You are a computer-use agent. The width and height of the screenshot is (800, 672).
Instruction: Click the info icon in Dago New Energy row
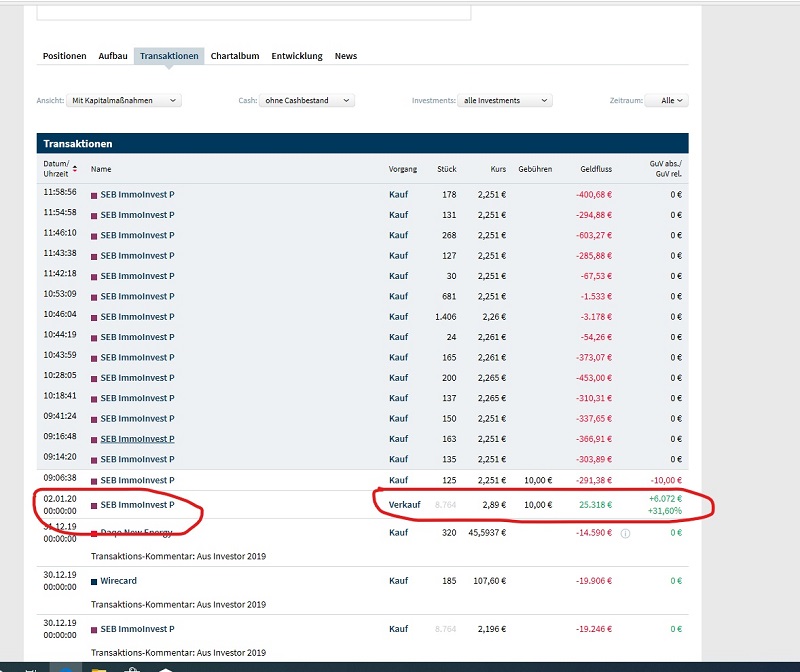(625, 533)
